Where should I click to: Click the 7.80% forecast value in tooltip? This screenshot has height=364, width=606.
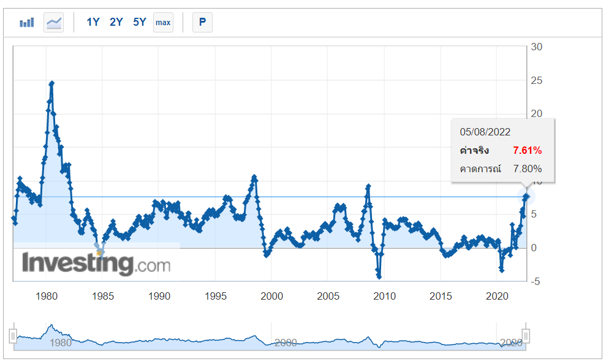[527, 169]
